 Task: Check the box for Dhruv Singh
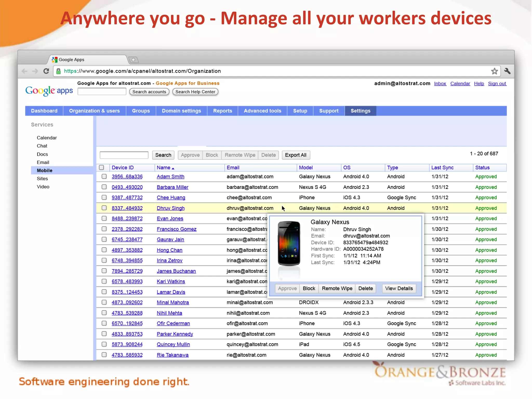click(x=104, y=208)
